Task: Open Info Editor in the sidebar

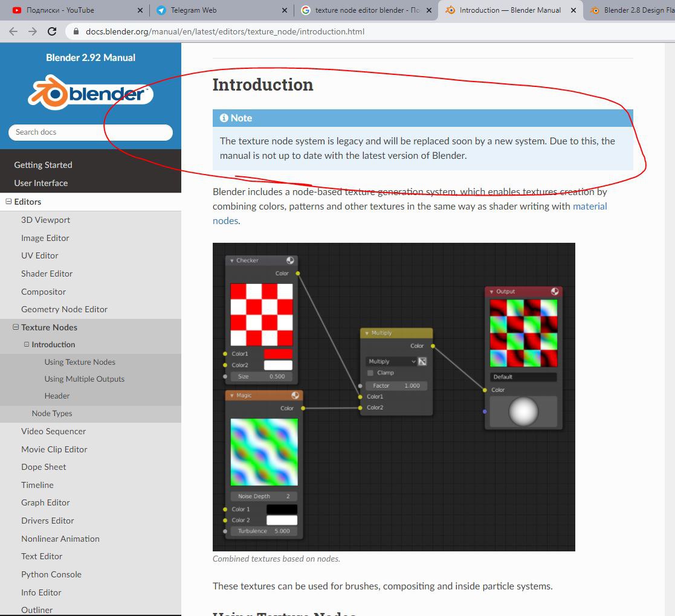Action: point(41,592)
